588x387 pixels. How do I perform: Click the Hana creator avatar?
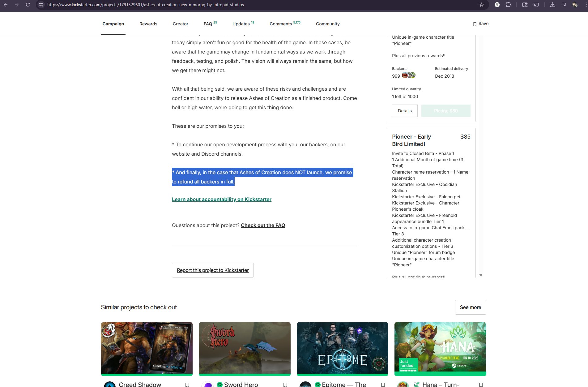403,385
